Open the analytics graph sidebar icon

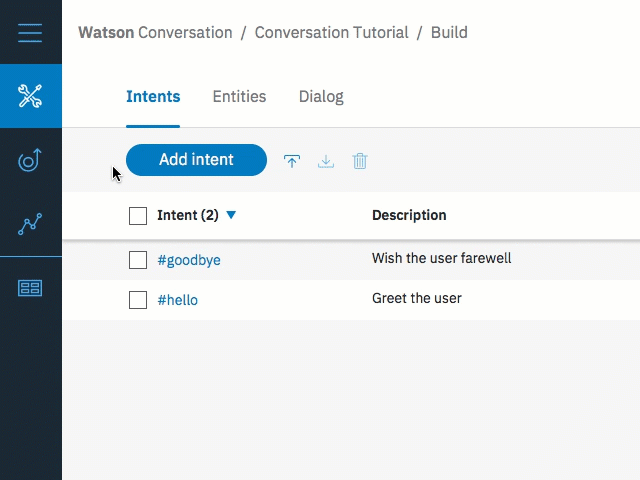click(30, 224)
